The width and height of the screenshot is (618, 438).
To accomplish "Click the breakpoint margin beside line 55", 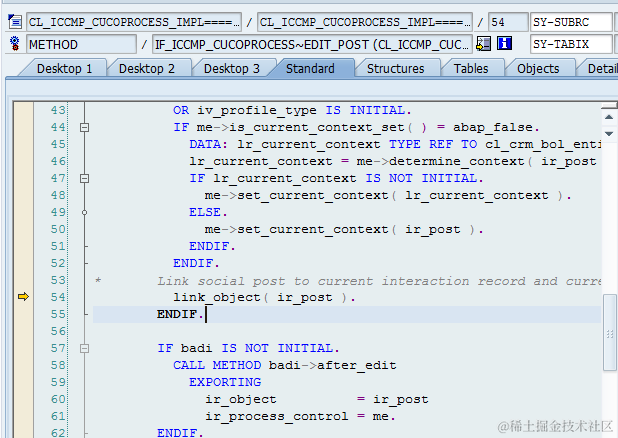I will tap(23, 314).
